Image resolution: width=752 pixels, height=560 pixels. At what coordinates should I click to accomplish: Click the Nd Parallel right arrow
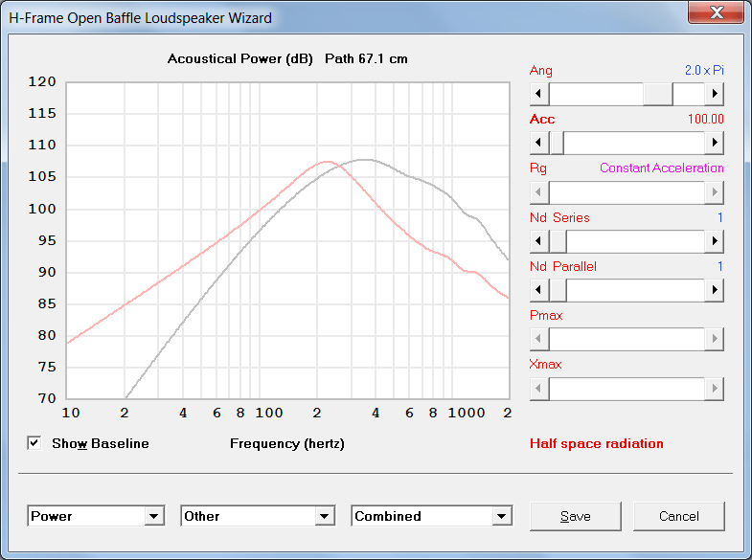(714, 290)
